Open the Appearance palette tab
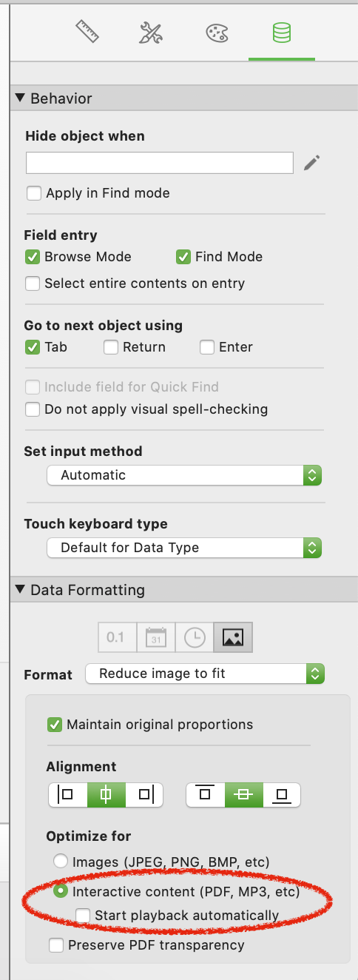 point(215,33)
